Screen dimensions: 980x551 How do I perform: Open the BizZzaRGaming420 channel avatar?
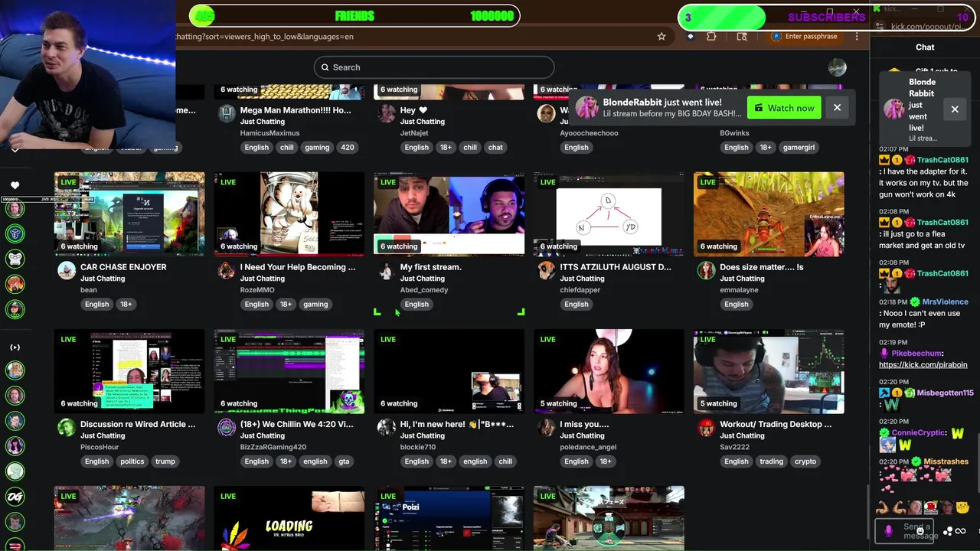tap(227, 428)
